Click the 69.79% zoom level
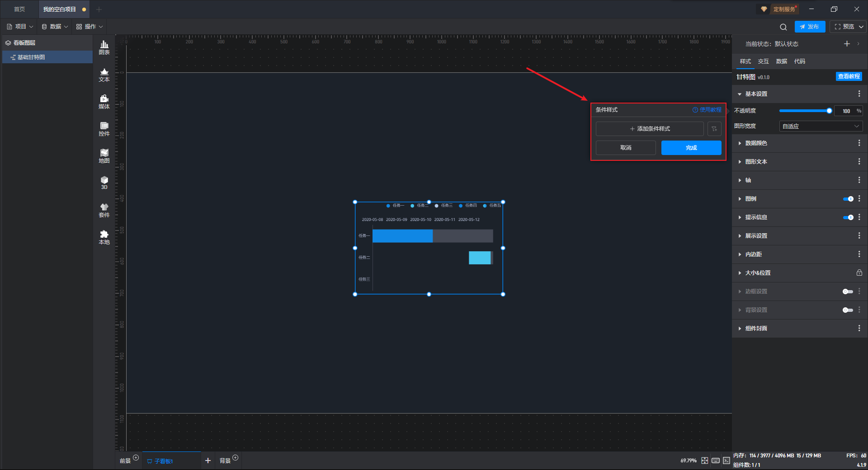 [688, 461]
